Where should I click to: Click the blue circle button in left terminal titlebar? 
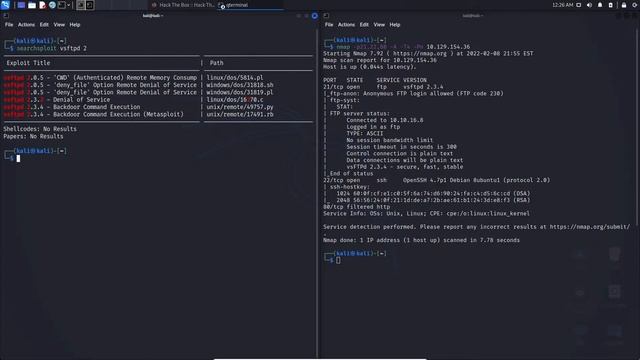(x=315, y=16)
